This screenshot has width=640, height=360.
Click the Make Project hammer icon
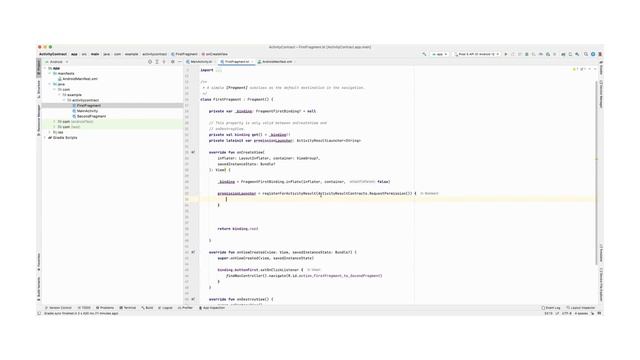tap(424, 54)
